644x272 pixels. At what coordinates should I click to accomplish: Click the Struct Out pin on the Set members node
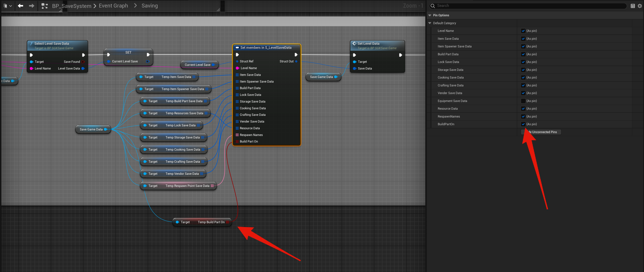[x=296, y=61]
